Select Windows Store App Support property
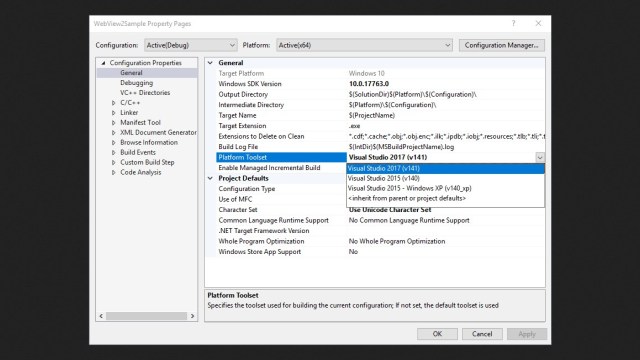This screenshot has height=360, width=640. pos(260,252)
